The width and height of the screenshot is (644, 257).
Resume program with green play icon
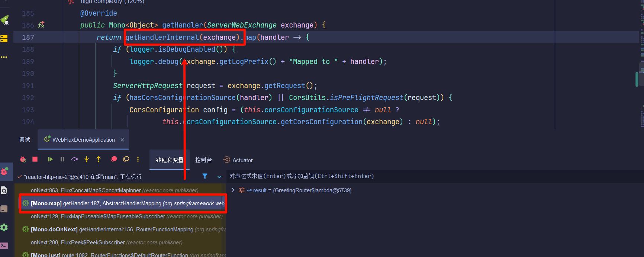tap(50, 159)
